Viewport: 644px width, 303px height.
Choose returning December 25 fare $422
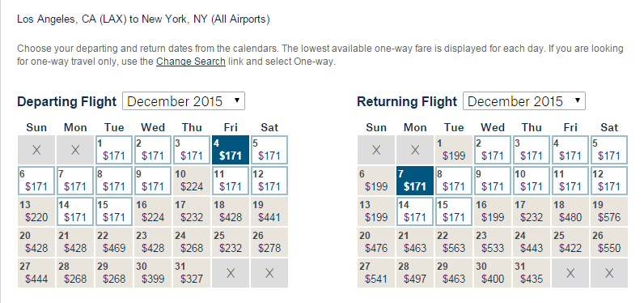(570, 242)
